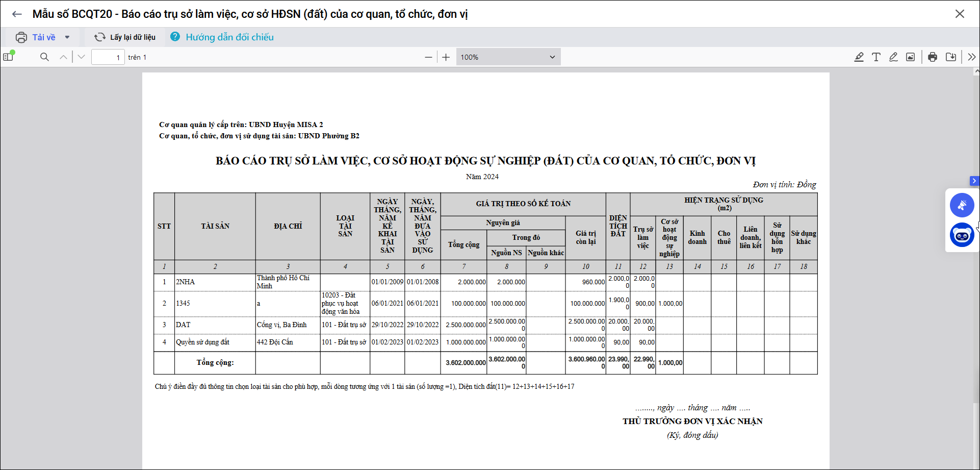980x470 pixels.
Task: Click the Tổng cộng total row label
Action: (x=215, y=362)
